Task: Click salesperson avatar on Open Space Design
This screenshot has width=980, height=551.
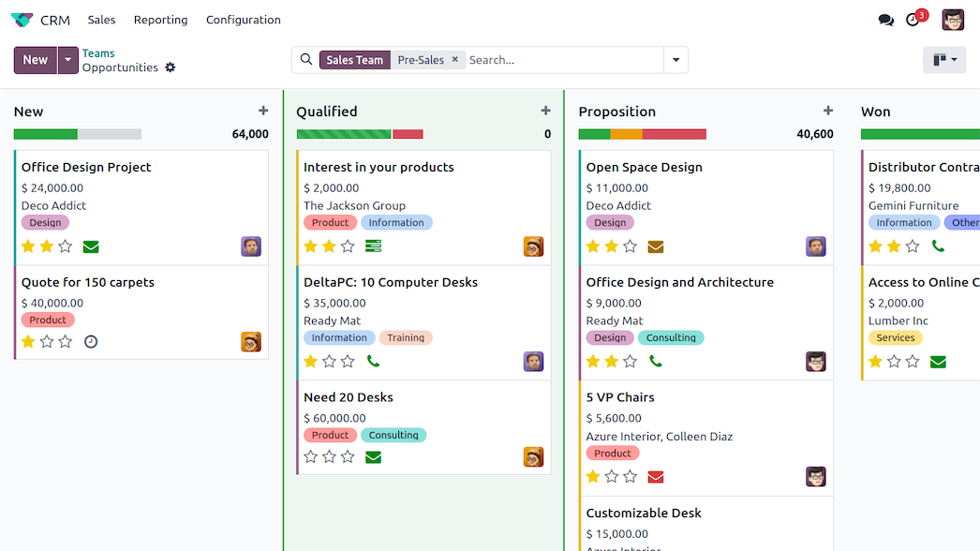Action: click(816, 246)
